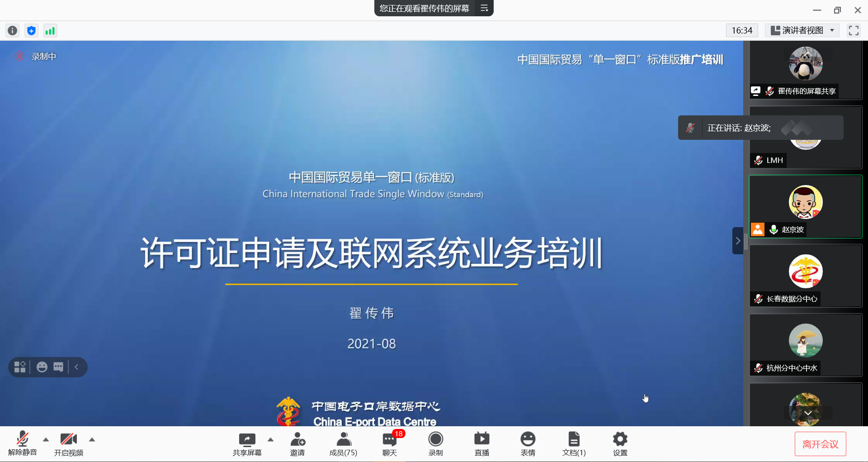This screenshot has height=462, width=868.
Task: Click muted mic icon beside LMH
Action: [758, 160]
